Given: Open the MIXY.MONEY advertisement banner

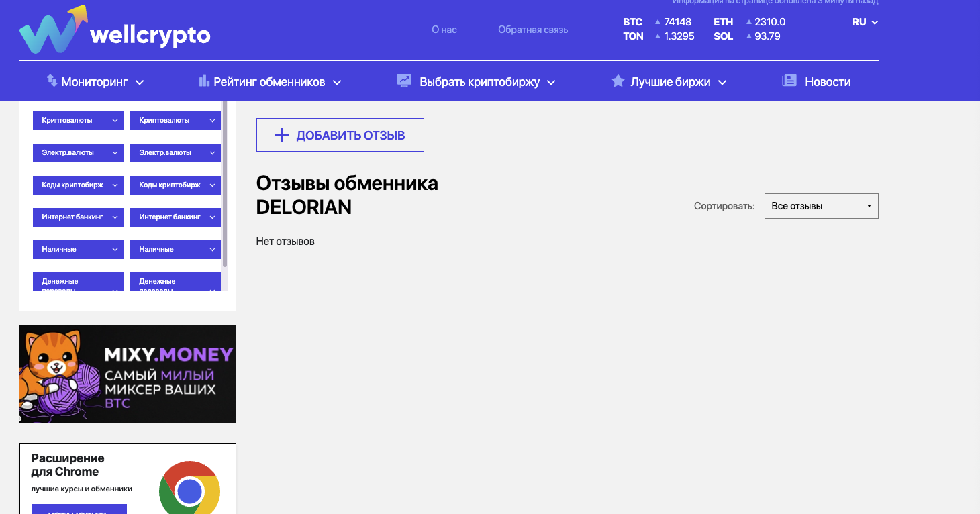Looking at the screenshot, I should [128, 374].
